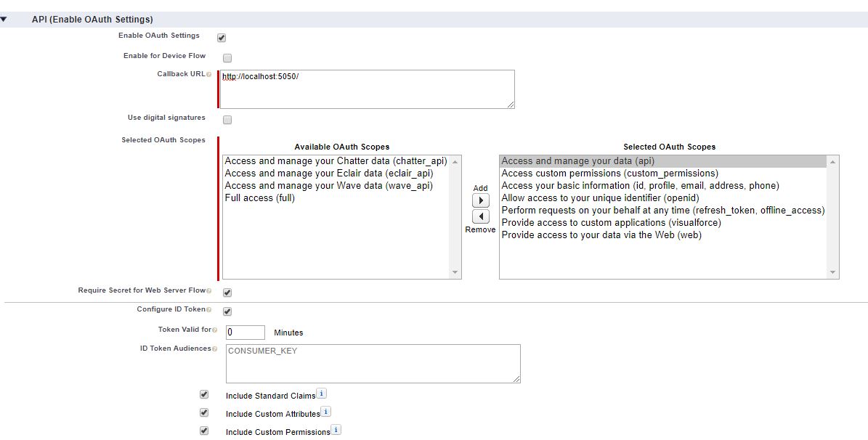The width and height of the screenshot is (868, 440).
Task: Click the Selected OAuth Scopes scroll-up arrow
Action: [832, 162]
